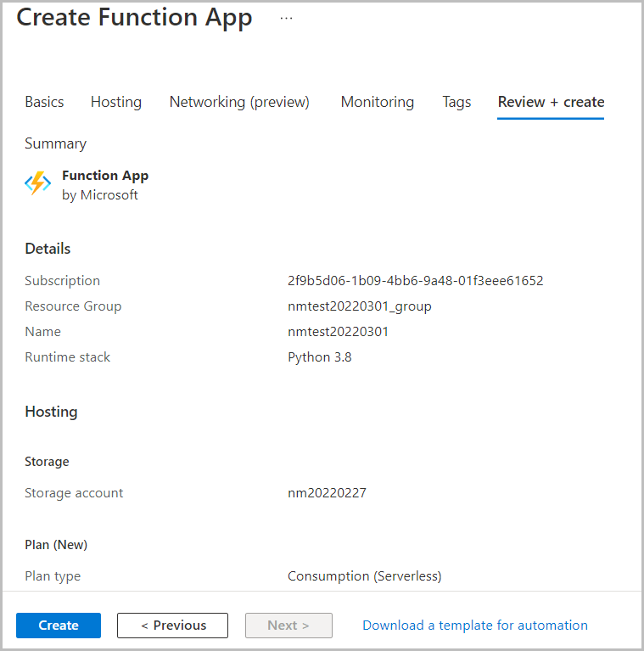Select the Review + create tab
The image size is (644, 651).
(x=551, y=102)
